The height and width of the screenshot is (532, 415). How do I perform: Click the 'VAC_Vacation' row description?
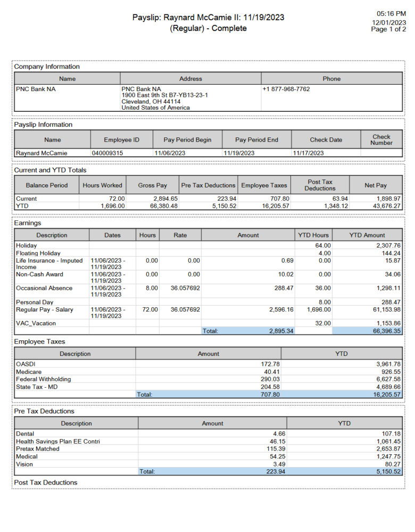[36, 323]
